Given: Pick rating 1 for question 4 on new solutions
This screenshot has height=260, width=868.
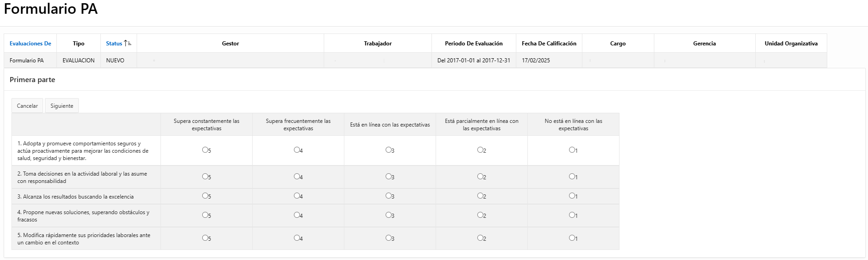Looking at the screenshot, I should pyautogui.click(x=572, y=215).
